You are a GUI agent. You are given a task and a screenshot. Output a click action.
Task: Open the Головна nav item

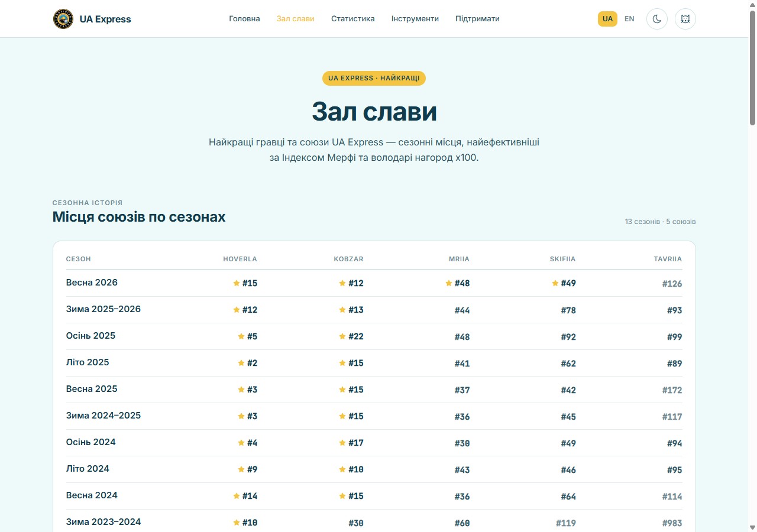(x=244, y=19)
